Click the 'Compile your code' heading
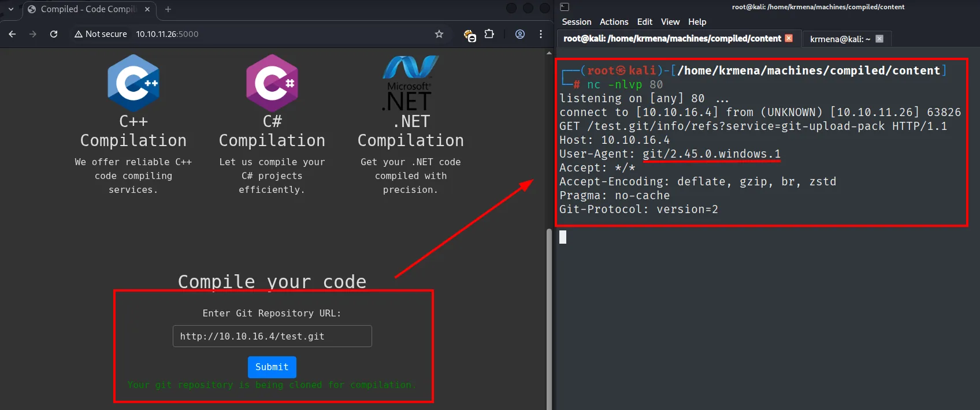The height and width of the screenshot is (410, 980). (272, 282)
